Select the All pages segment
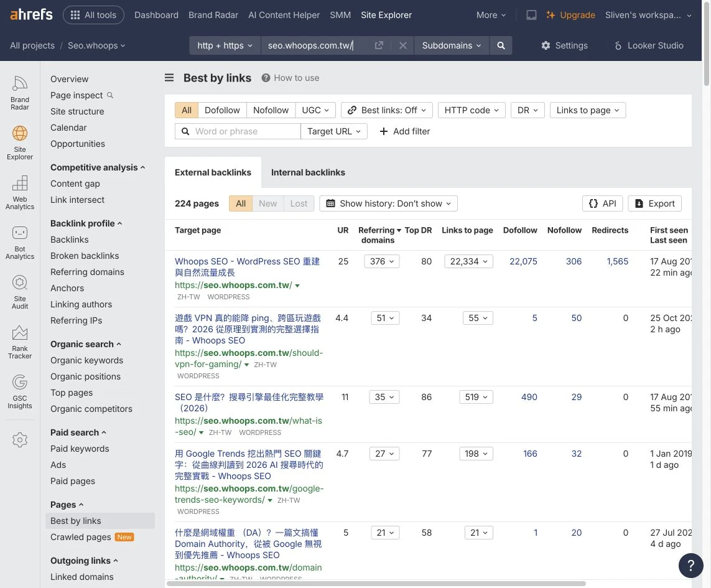This screenshot has width=711, height=588. click(241, 203)
